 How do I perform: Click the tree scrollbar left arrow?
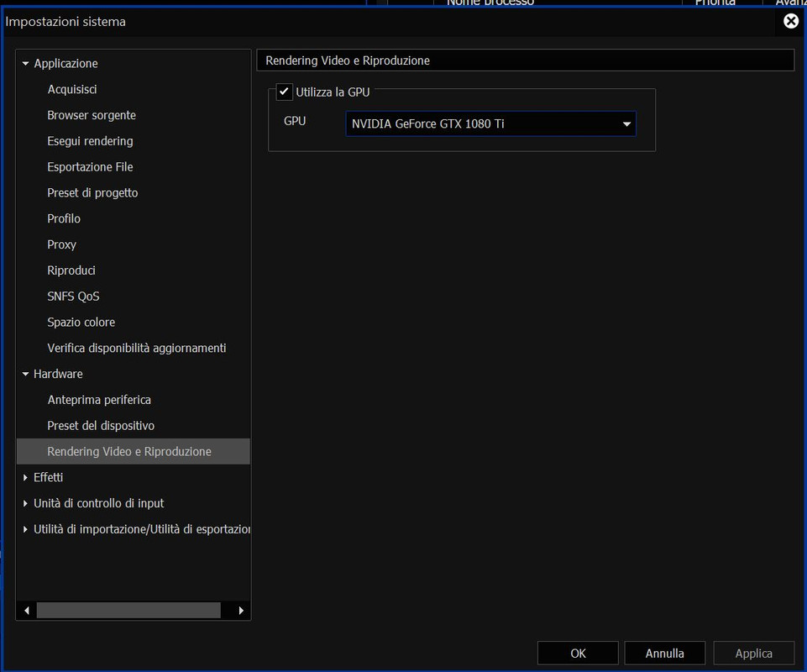pos(27,611)
